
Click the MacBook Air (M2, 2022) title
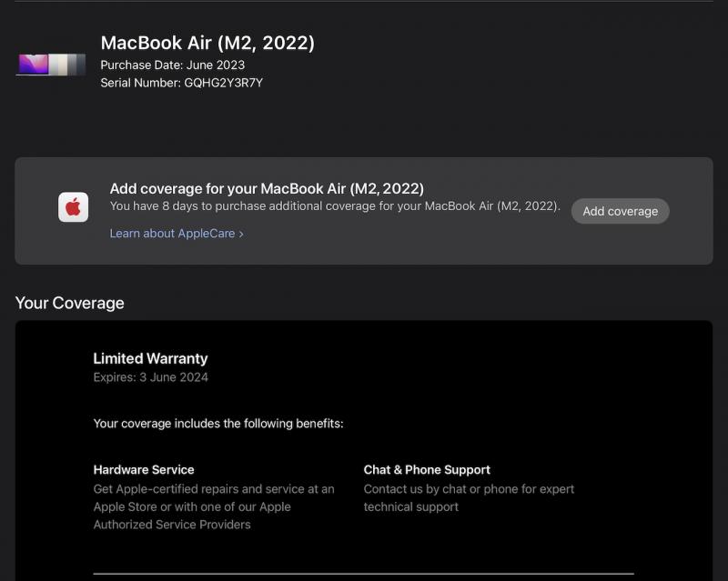point(207,43)
